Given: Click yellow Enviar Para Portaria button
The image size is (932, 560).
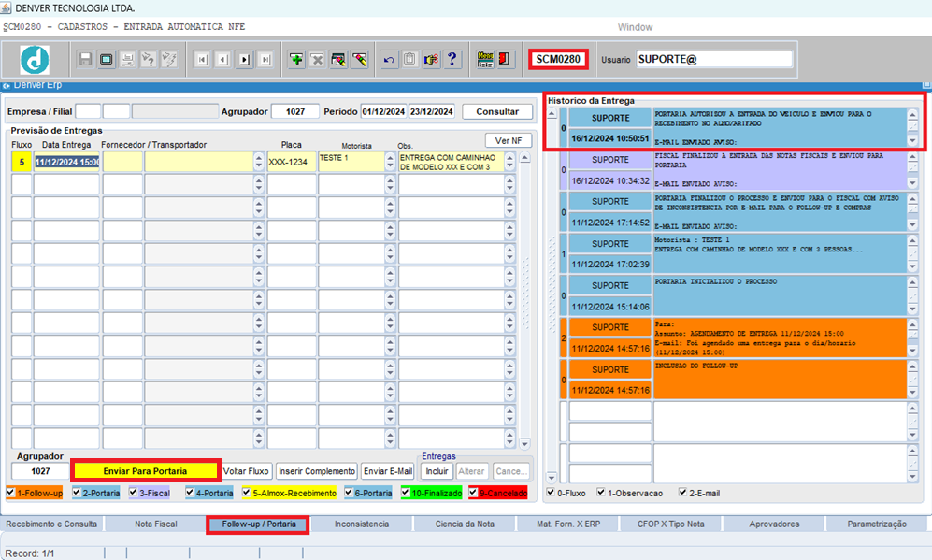Looking at the screenshot, I should [145, 471].
